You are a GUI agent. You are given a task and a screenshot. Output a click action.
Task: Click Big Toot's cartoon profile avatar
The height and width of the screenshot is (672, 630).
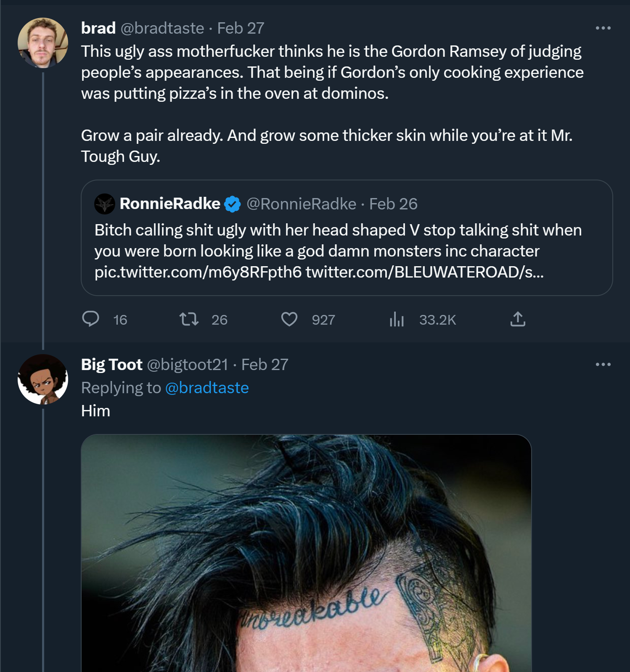43,379
